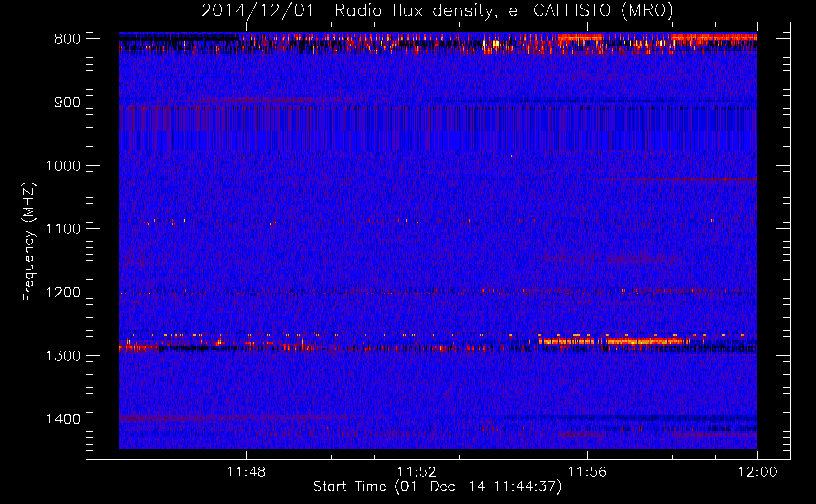Click the 1200 frequency tick label

tap(64, 293)
